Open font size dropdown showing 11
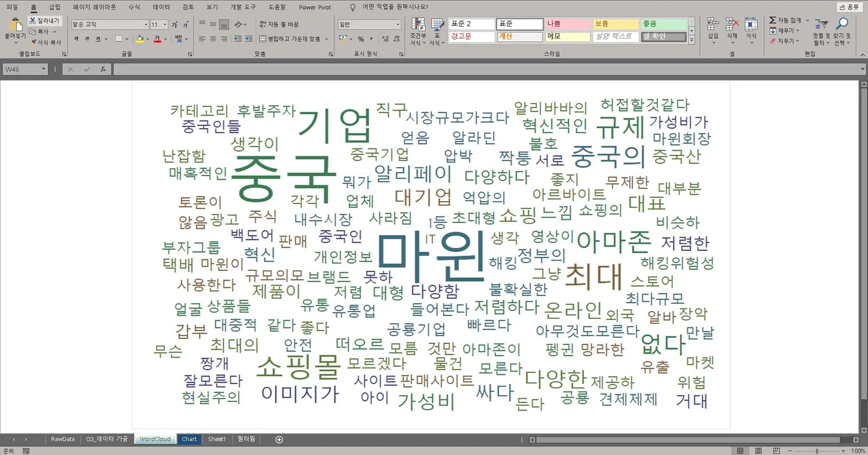Screen dimensions: 868x455 point(159,24)
